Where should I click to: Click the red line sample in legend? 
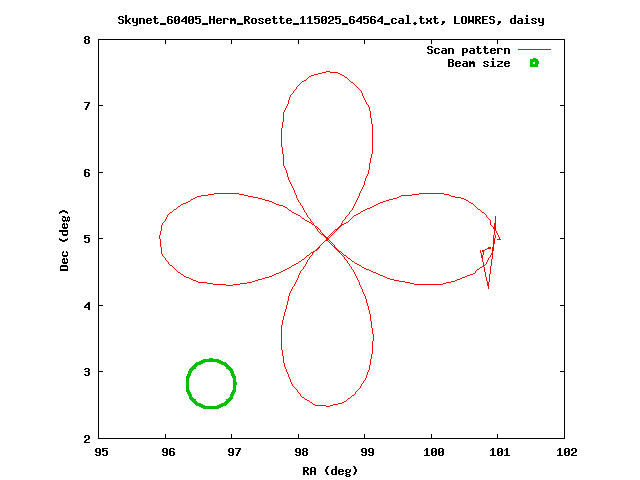(534, 49)
